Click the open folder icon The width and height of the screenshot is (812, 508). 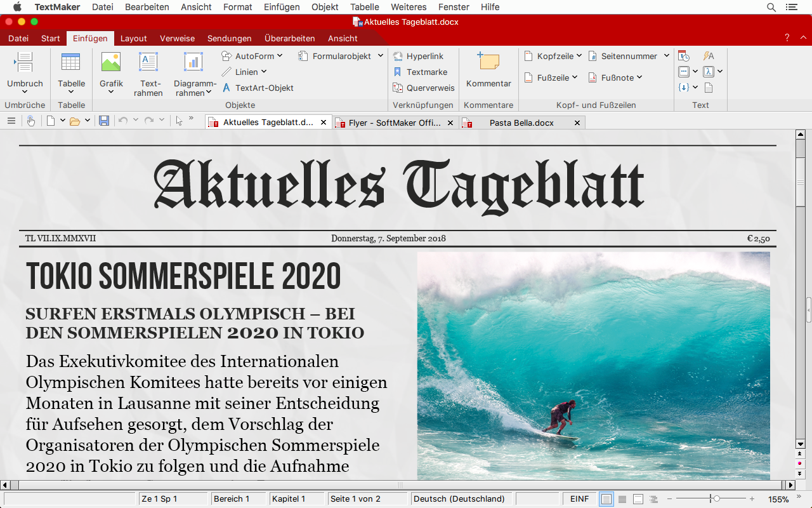click(x=75, y=121)
